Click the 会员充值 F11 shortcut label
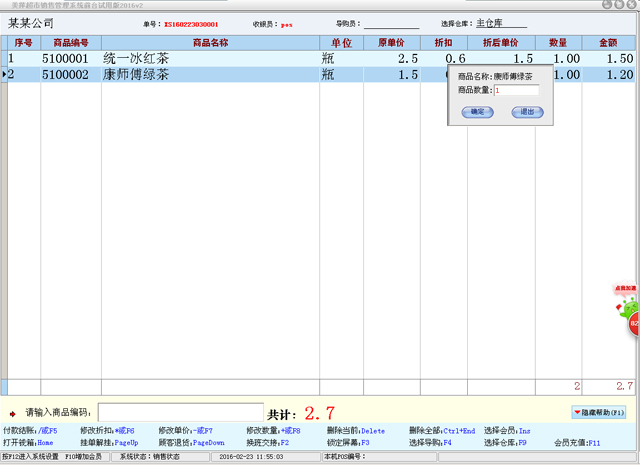 pyautogui.click(x=577, y=442)
